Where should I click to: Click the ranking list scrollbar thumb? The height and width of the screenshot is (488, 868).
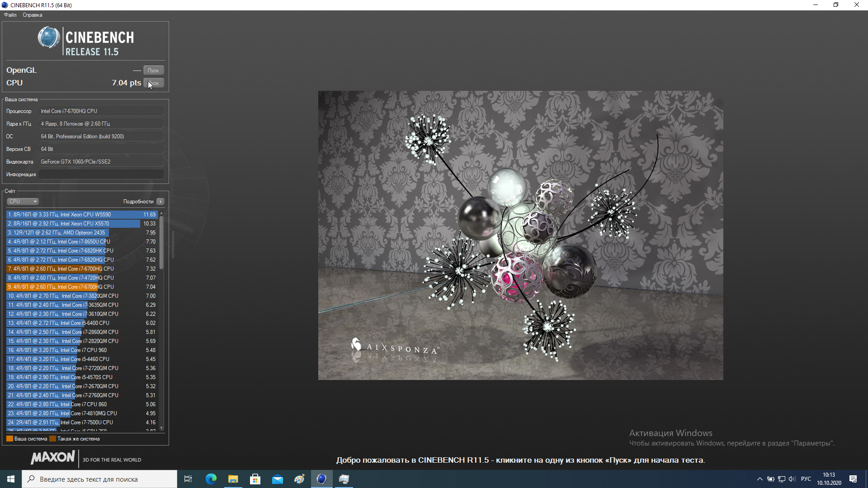click(x=161, y=243)
